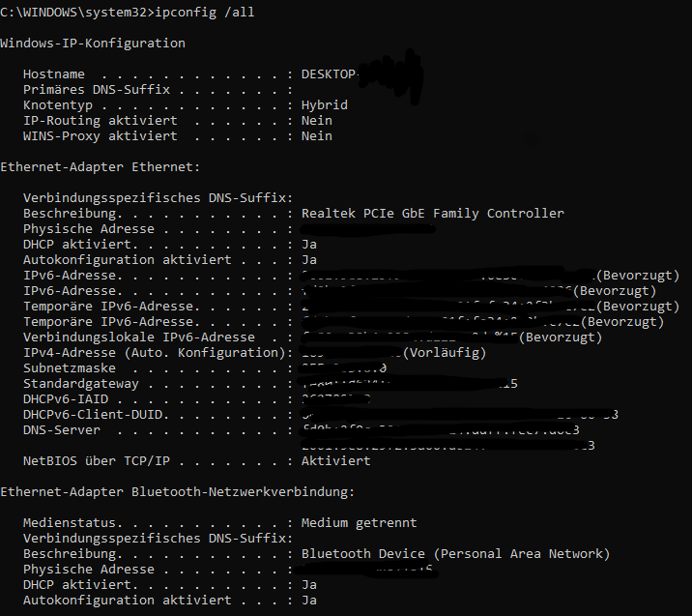Click the Subnetzmaske label
The width and height of the screenshot is (692, 616).
click(x=70, y=368)
